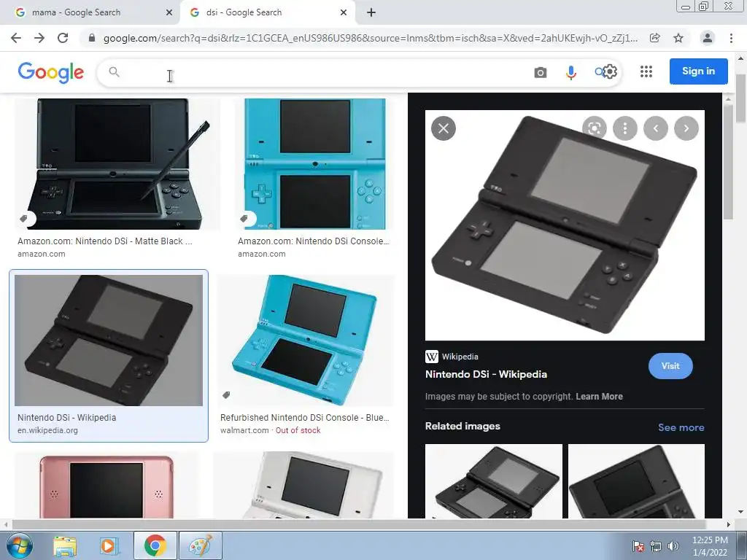747x560 pixels.
Task: Open the volume control in tray
Action: pos(673,546)
